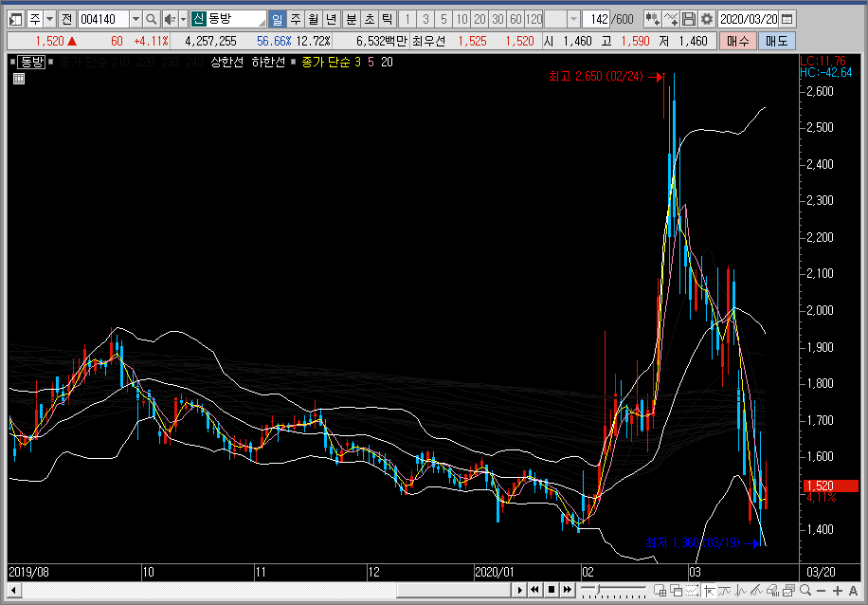Viewport: 868px width, 605px height.
Task: Open the dropdown arrow next to speaker icon
Action: pos(183,19)
